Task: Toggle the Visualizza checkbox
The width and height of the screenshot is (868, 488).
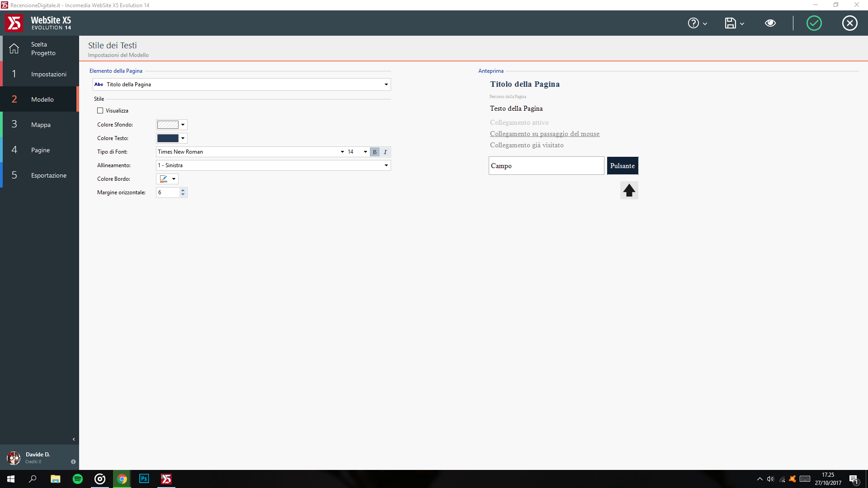Action: tap(100, 111)
